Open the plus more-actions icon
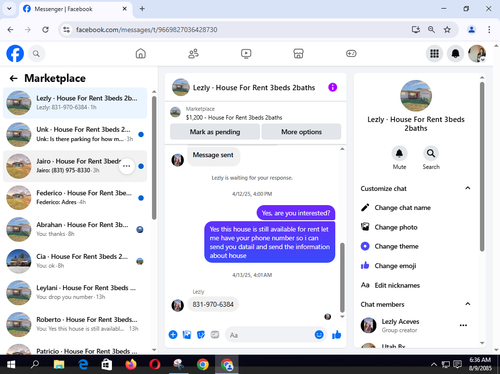 pos(173,334)
